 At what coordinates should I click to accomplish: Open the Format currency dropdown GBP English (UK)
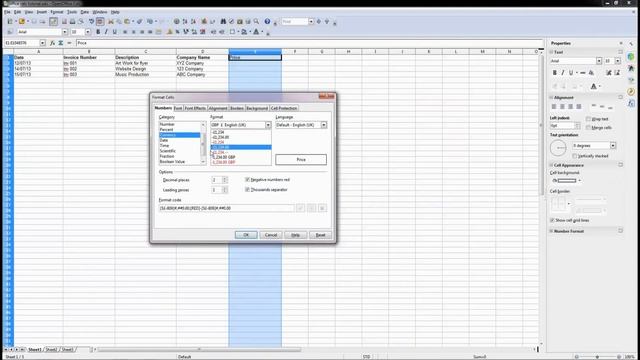[x=268, y=125]
